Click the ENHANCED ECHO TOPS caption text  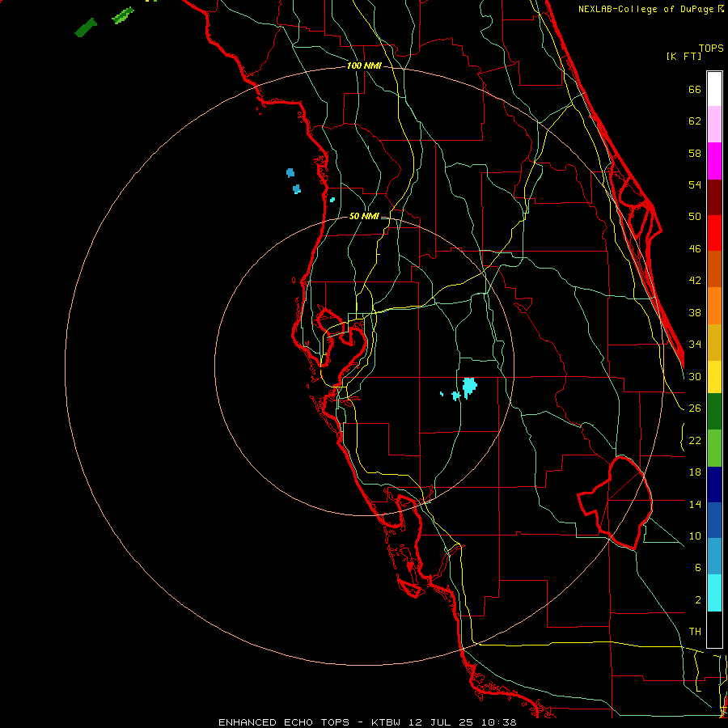click(x=284, y=722)
